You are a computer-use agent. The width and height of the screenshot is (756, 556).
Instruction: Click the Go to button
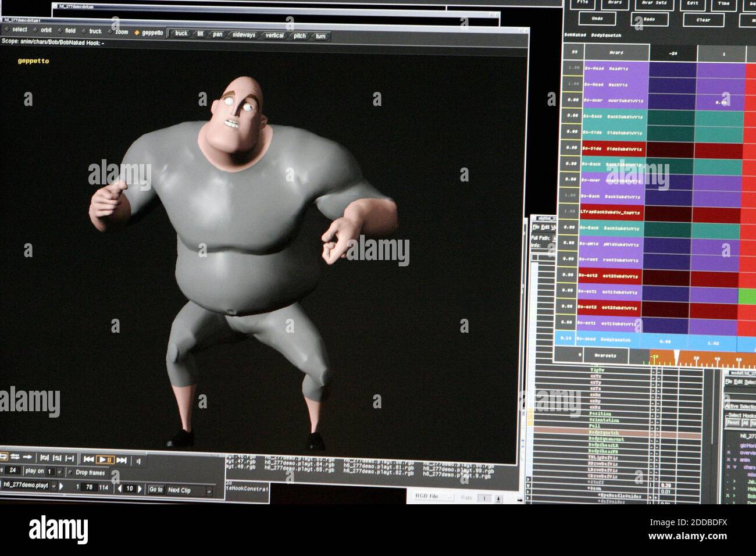tap(155, 490)
